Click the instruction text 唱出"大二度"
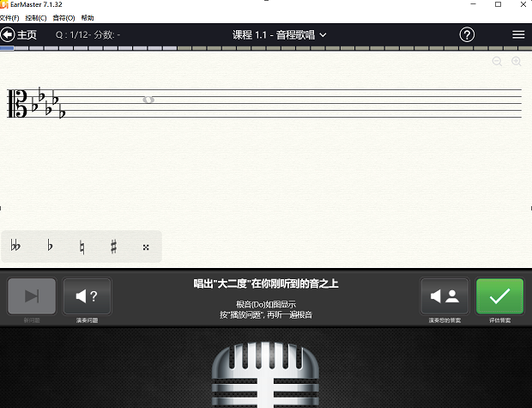The height and width of the screenshot is (408, 532). (x=266, y=283)
